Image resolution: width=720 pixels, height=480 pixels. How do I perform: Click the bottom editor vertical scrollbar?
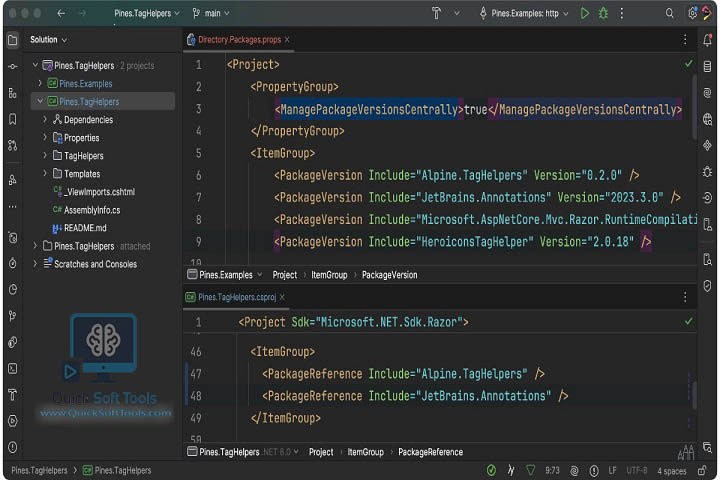point(694,394)
